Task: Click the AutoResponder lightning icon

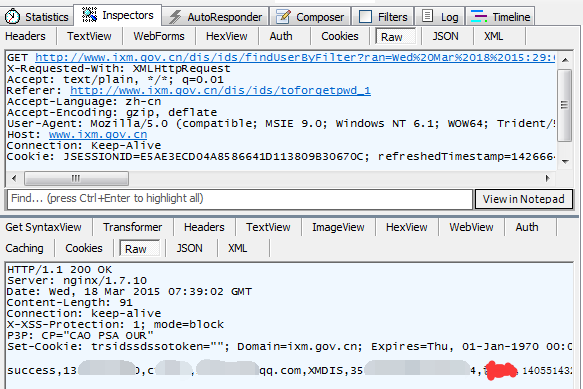Action: tap(175, 17)
